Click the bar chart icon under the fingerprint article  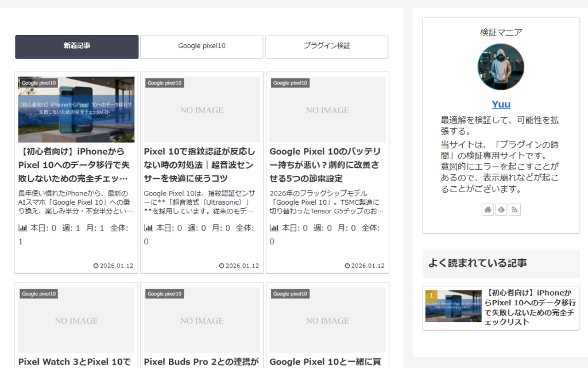pyautogui.click(x=149, y=228)
